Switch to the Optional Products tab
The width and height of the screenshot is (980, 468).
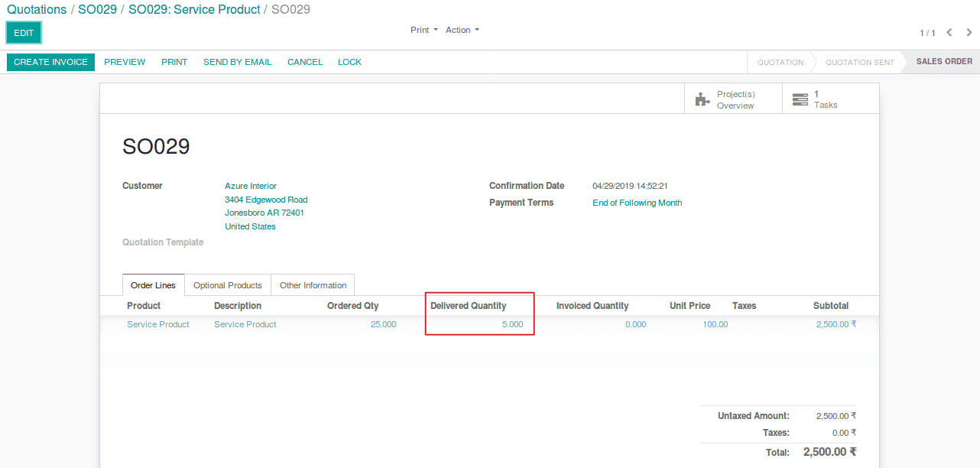[x=228, y=285]
